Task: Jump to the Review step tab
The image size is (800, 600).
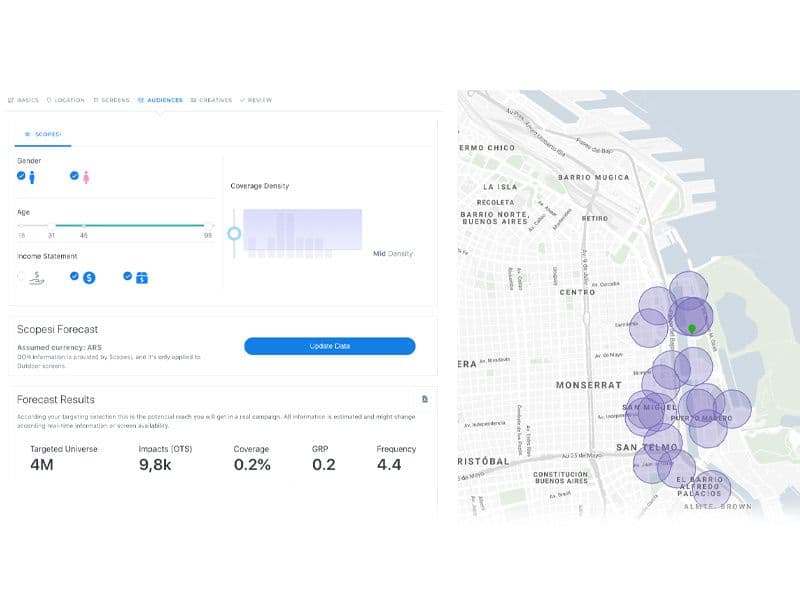Action: 257,100
